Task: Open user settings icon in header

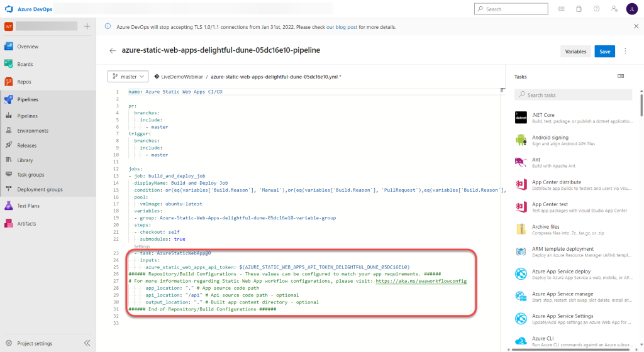Action: pyautogui.click(x=614, y=9)
